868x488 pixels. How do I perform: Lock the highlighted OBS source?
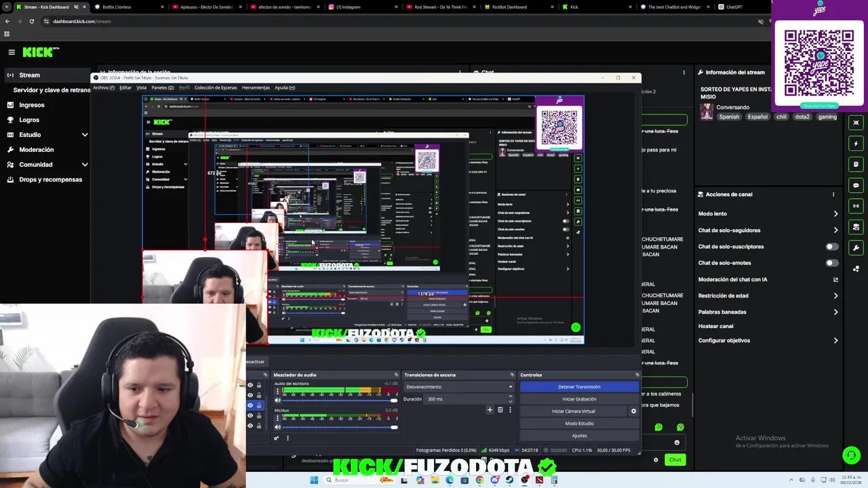pos(258,405)
